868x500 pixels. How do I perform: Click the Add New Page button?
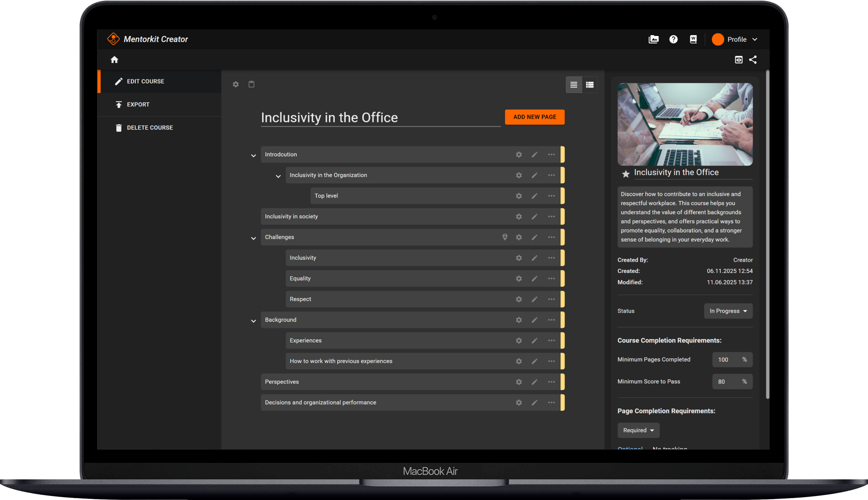point(535,117)
